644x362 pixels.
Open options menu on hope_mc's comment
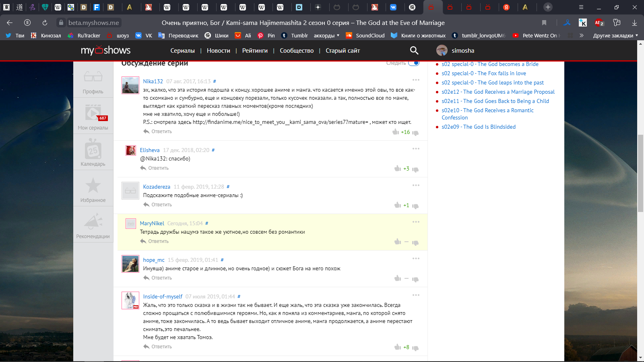tap(416, 258)
